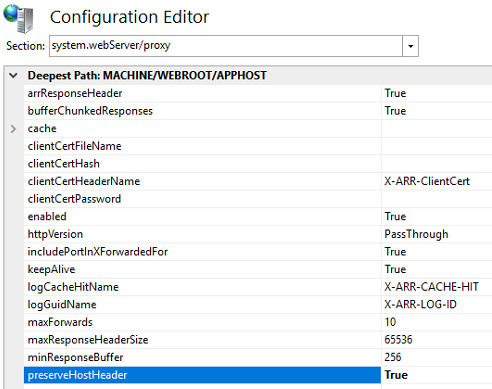
Task: Click the bufferChunkedResponses True value
Action: 395,111
